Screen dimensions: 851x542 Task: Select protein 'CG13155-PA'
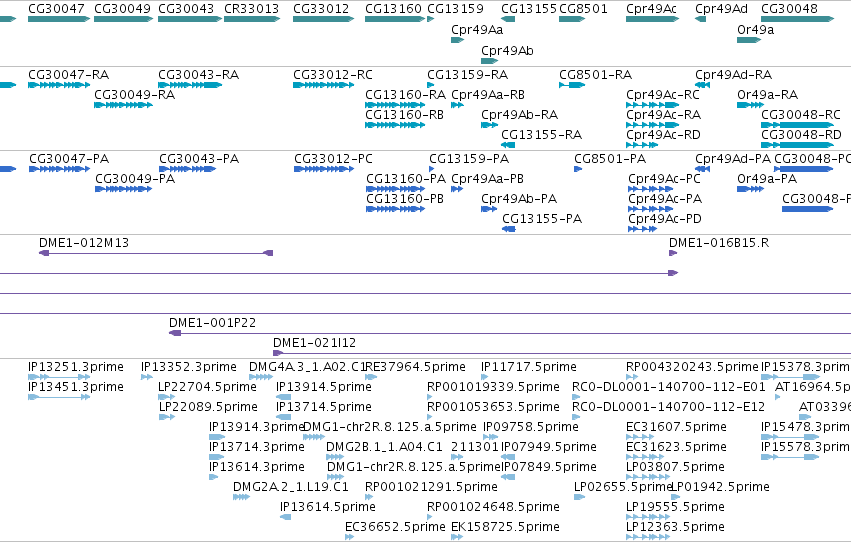coord(542,219)
